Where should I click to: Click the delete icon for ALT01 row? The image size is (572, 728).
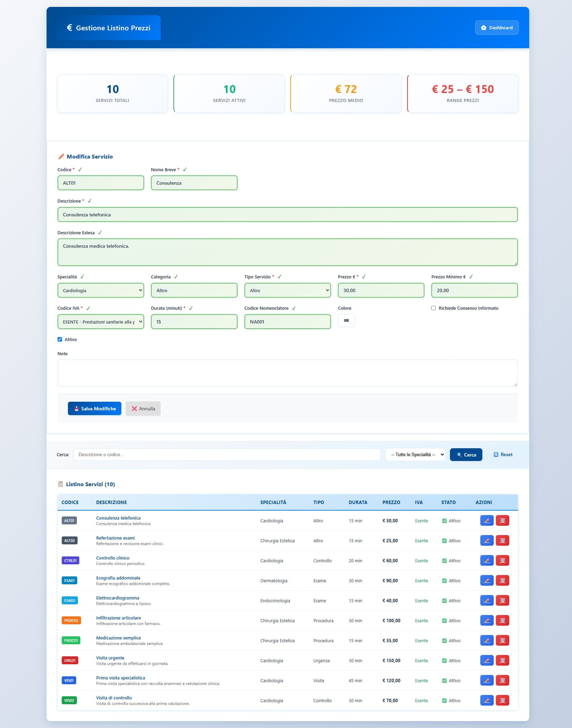point(502,521)
